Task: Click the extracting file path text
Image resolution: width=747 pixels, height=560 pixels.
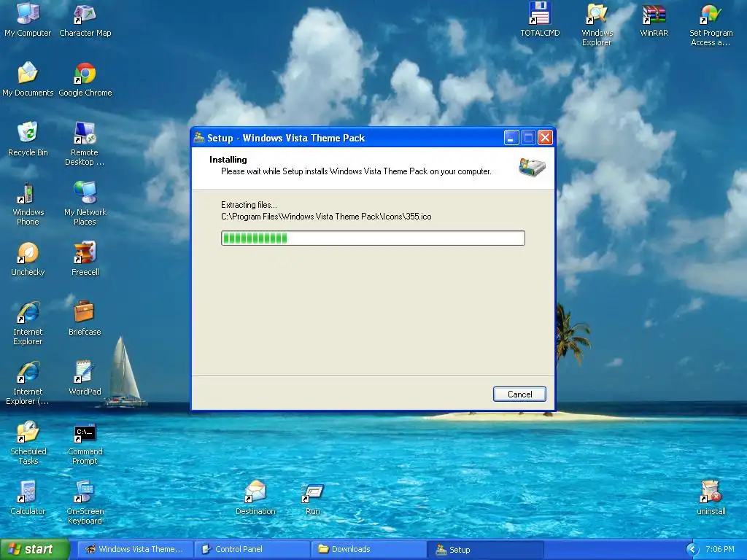Action: [x=326, y=217]
